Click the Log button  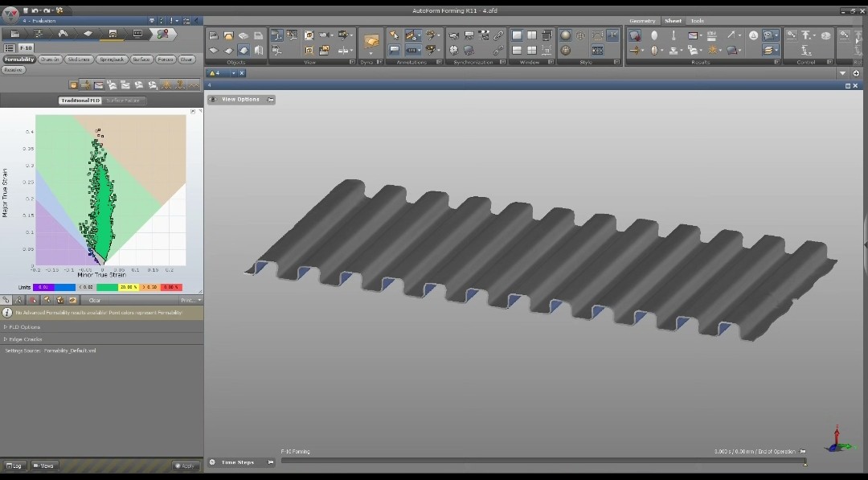point(14,466)
